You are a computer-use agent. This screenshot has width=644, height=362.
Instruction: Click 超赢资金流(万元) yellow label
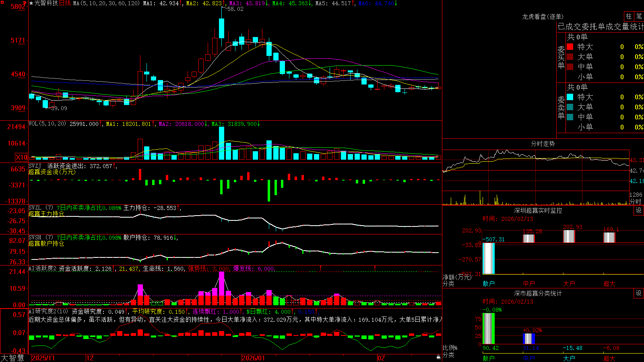tap(52, 172)
